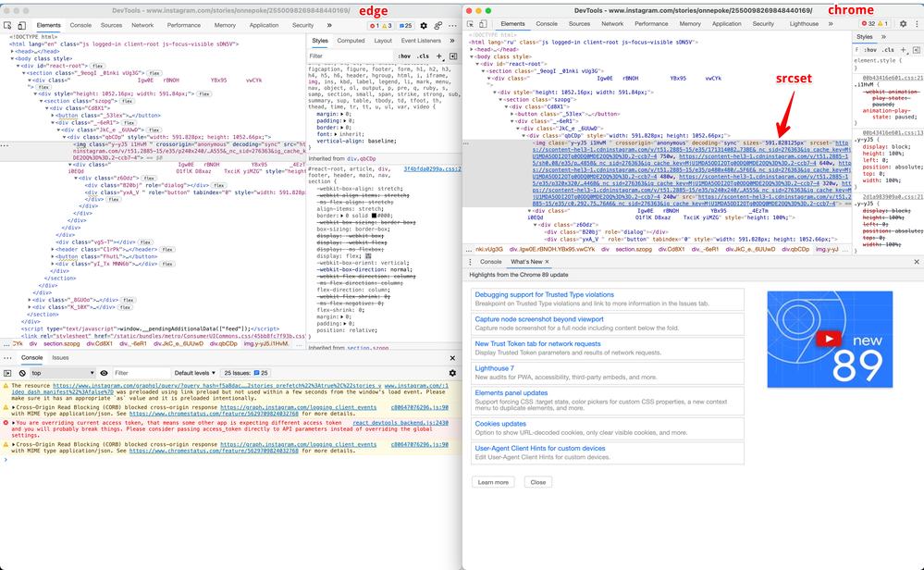Focus the Edge console Filter field
Image resolution: width=924 pixels, height=570 pixels.
coord(141,373)
